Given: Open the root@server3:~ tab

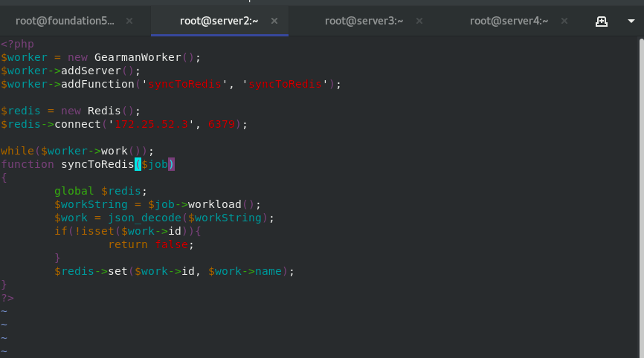Looking at the screenshot, I should point(364,21).
